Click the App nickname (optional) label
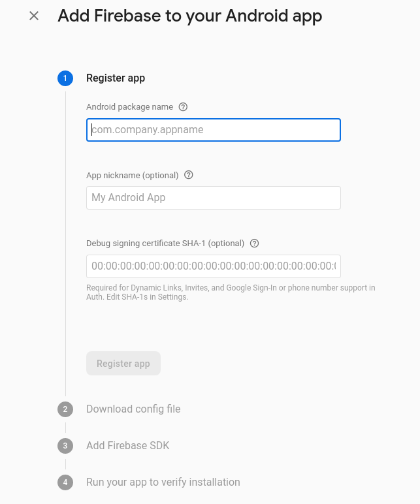 click(x=132, y=175)
